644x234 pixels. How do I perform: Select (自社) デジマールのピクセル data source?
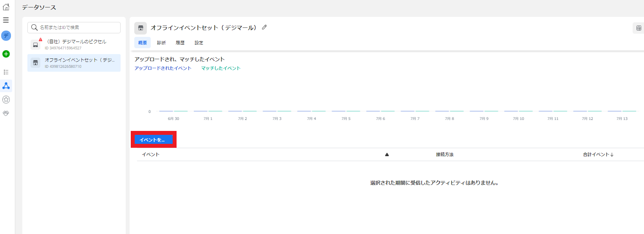74,44
